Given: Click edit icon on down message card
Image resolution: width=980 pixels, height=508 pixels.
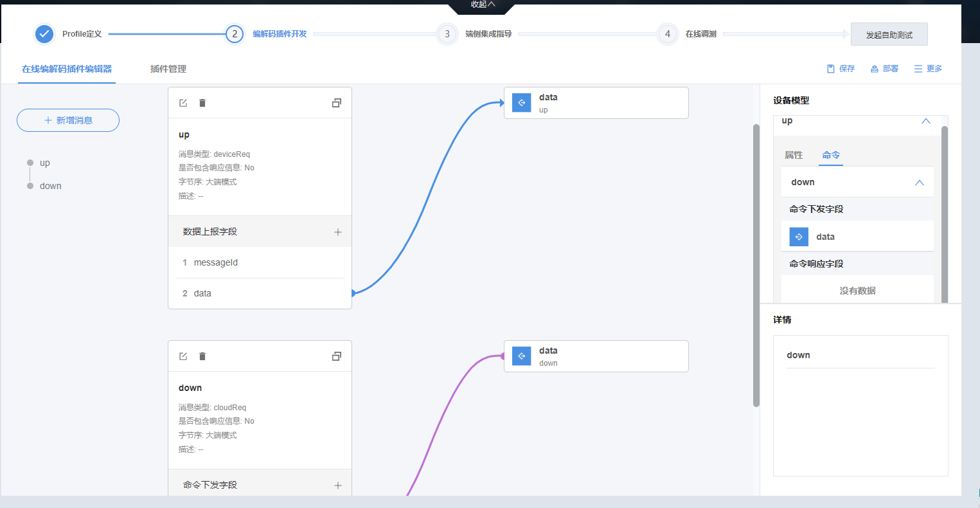Looking at the screenshot, I should (x=183, y=356).
